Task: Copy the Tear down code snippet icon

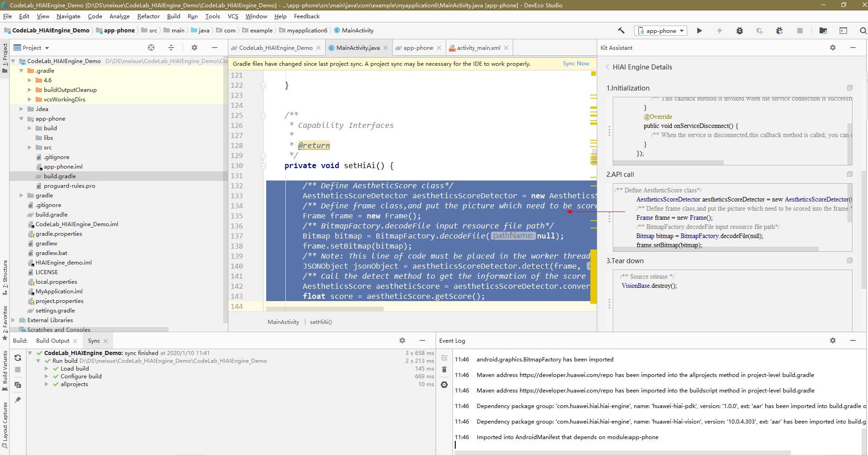Action: pos(849,260)
